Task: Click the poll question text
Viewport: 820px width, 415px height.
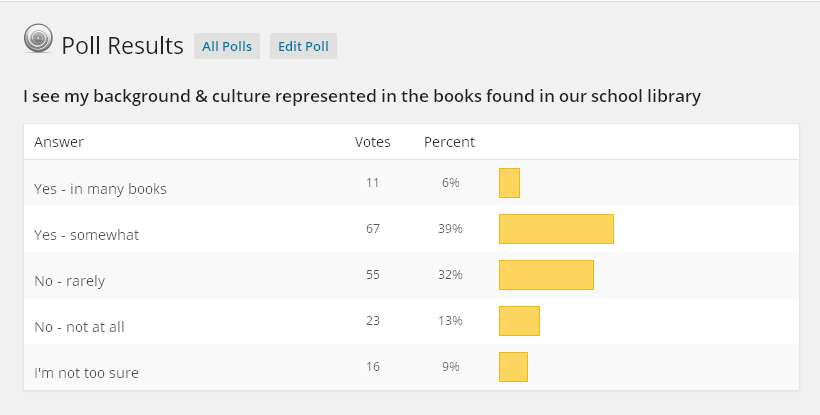Action: [x=361, y=97]
